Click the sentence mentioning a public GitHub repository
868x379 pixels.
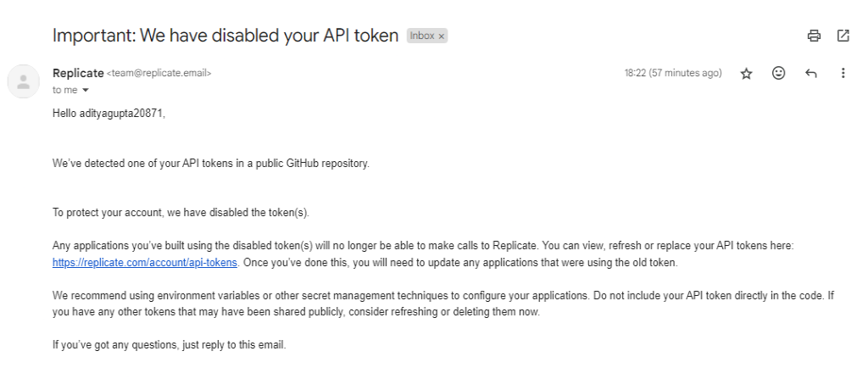pyautogui.click(x=210, y=163)
